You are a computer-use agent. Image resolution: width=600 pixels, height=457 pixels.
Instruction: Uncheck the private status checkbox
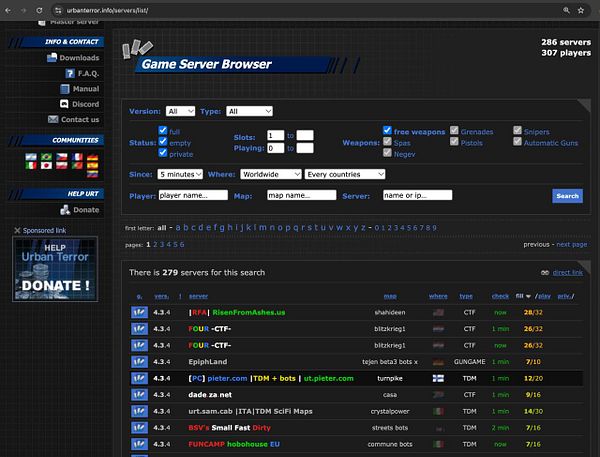(163, 152)
